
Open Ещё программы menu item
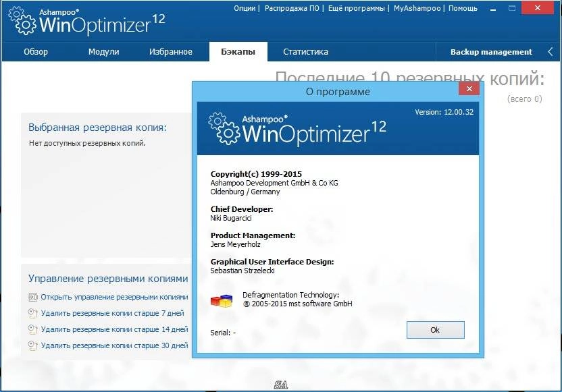tap(356, 8)
